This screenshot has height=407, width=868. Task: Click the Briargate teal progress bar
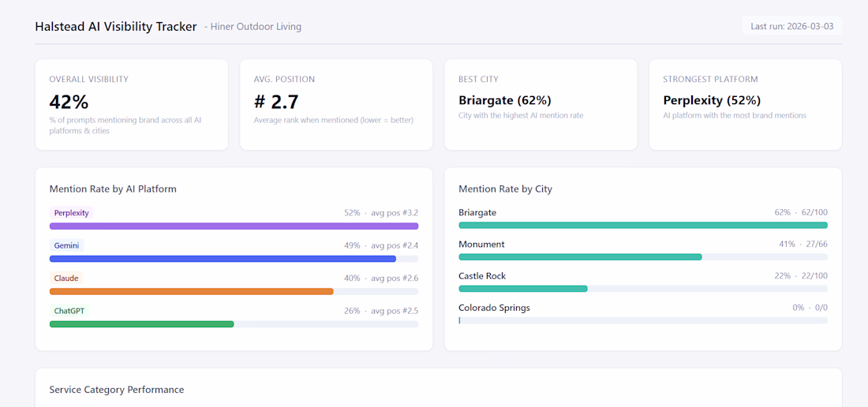pyautogui.click(x=643, y=225)
